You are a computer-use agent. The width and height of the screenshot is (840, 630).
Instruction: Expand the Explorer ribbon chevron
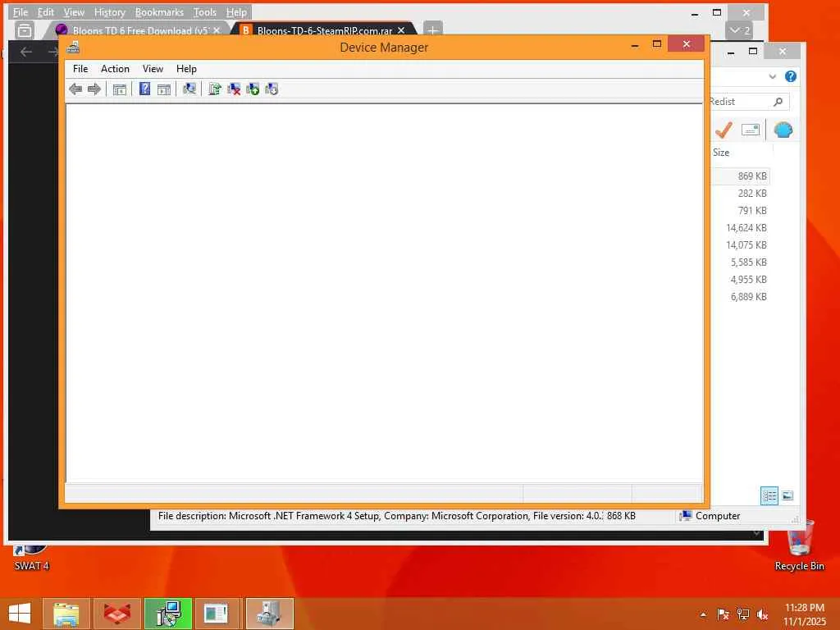pos(773,76)
